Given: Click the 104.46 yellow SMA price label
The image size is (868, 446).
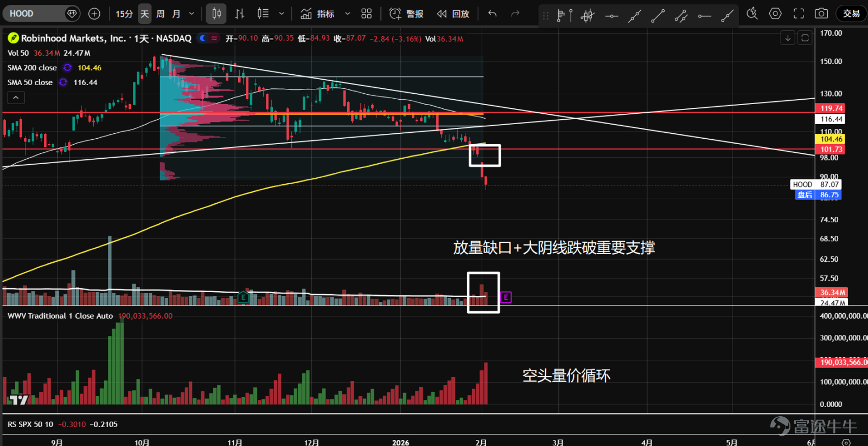Looking at the screenshot, I should [x=831, y=139].
